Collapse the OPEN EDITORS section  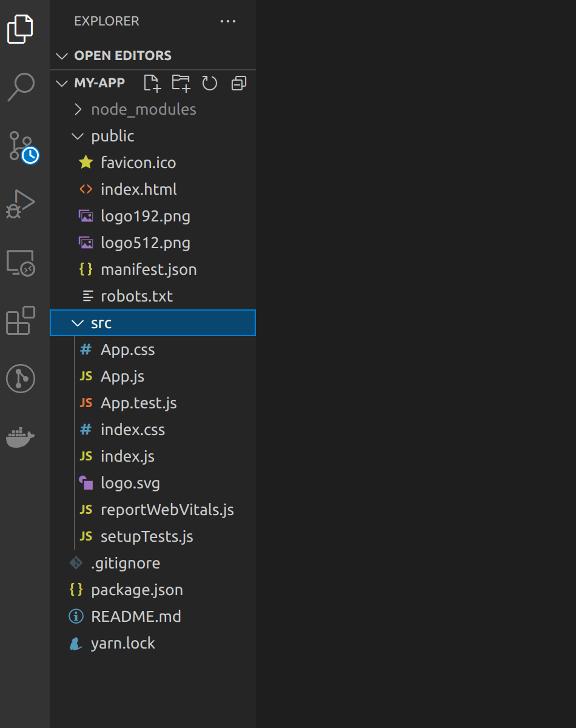[62, 55]
